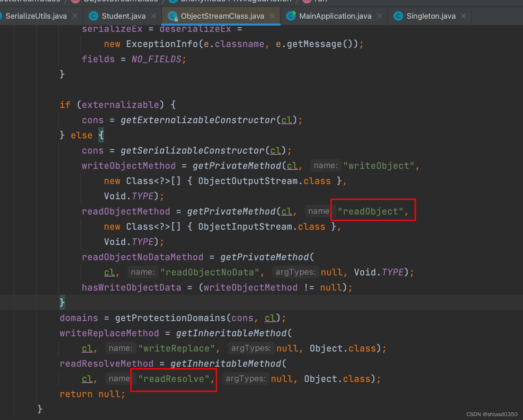Click the ExceptionInfo constructor call

(162, 44)
